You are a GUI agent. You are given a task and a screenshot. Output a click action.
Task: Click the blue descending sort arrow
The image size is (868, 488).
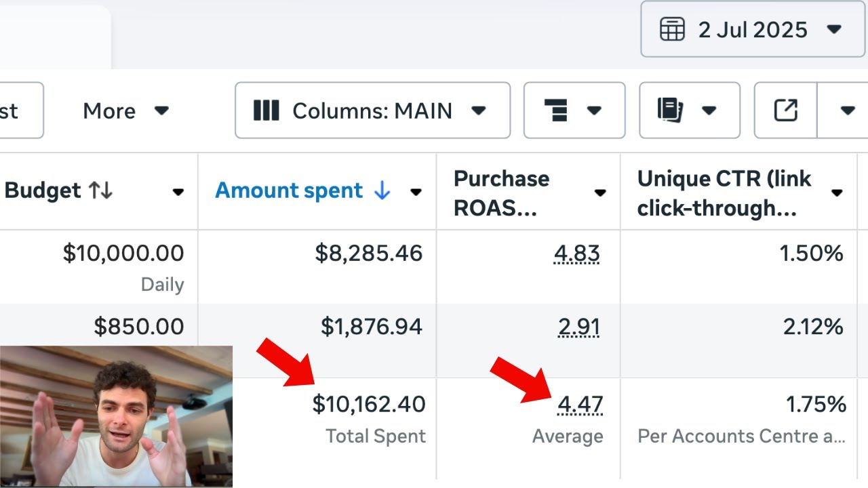click(382, 192)
